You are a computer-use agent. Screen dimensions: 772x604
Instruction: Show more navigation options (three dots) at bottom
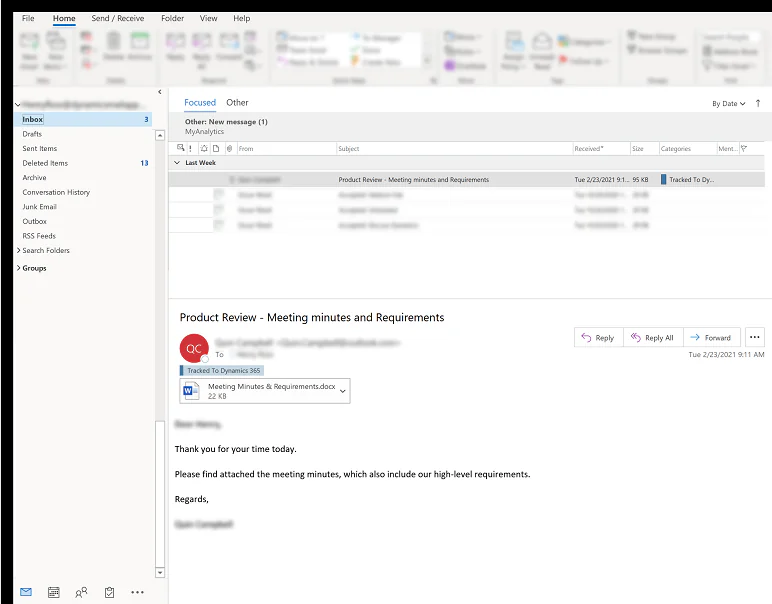tap(137, 592)
